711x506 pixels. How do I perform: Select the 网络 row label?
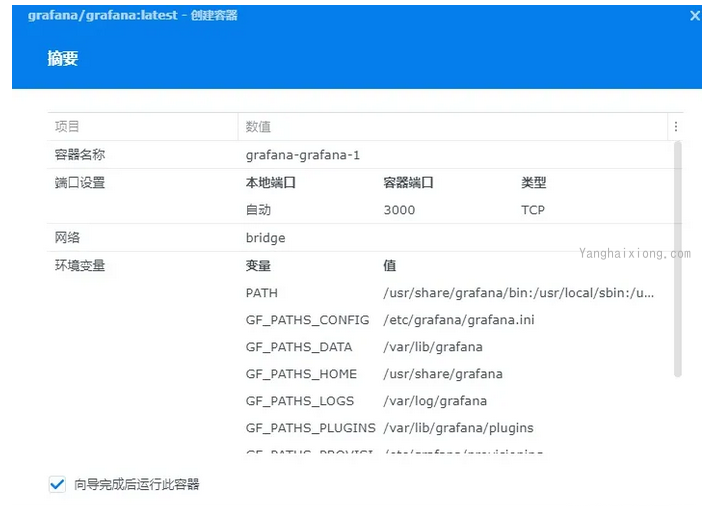67,238
